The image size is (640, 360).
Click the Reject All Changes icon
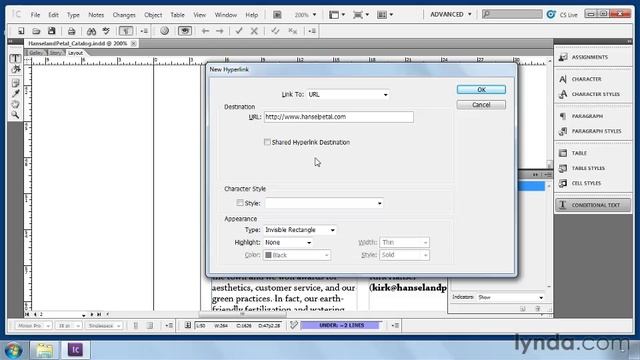pos(293,31)
